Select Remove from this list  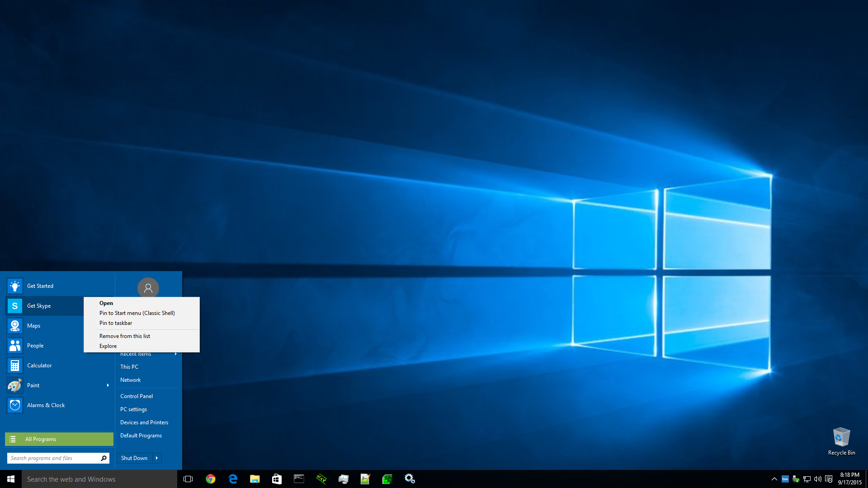pos(125,336)
